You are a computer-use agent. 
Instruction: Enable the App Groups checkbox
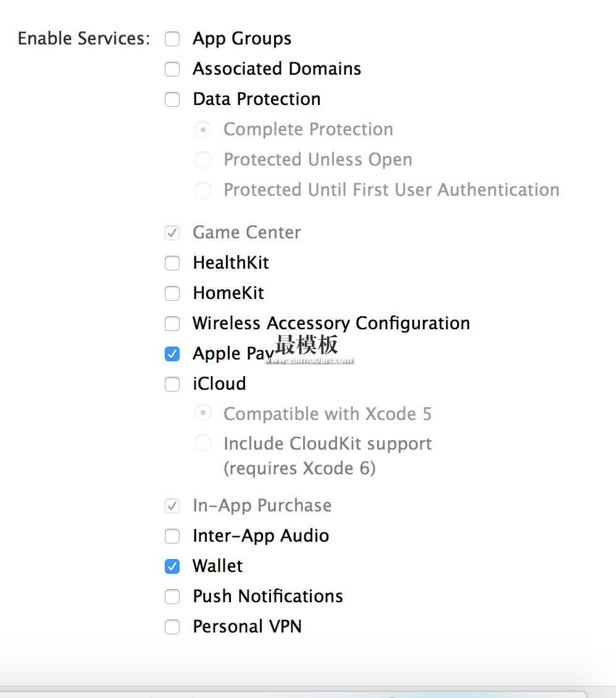(x=172, y=39)
